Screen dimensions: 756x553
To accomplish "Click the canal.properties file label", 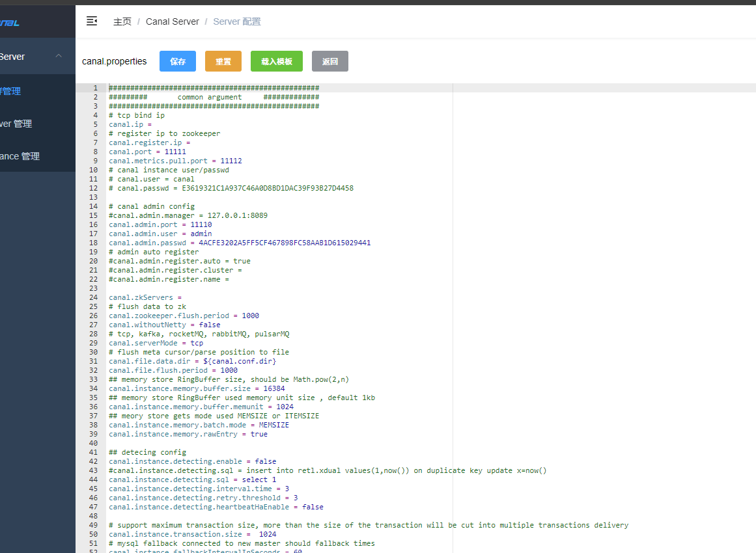I will click(x=114, y=61).
